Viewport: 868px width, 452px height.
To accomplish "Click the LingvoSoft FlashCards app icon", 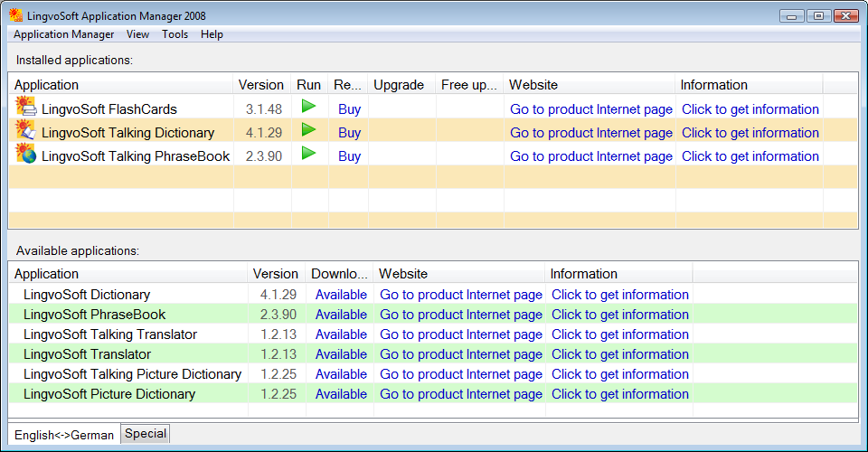I will (x=25, y=107).
